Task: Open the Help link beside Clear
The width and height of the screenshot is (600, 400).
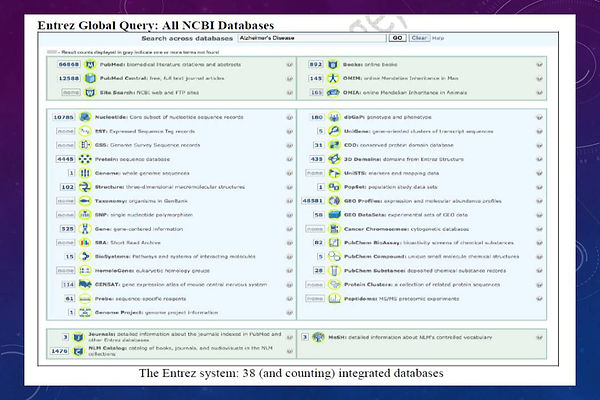Action: [x=438, y=38]
